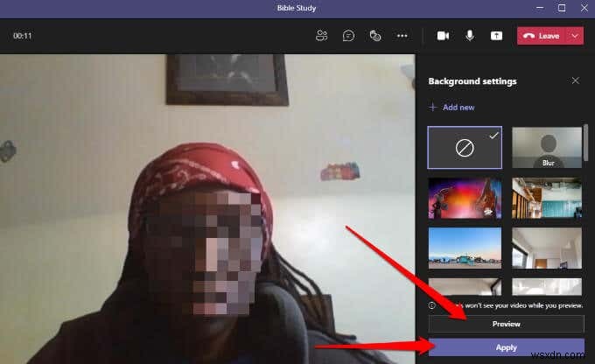Screen dimensions: 595x364
Task: Choose the office interior with teal wall background
Action: pos(547,198)
